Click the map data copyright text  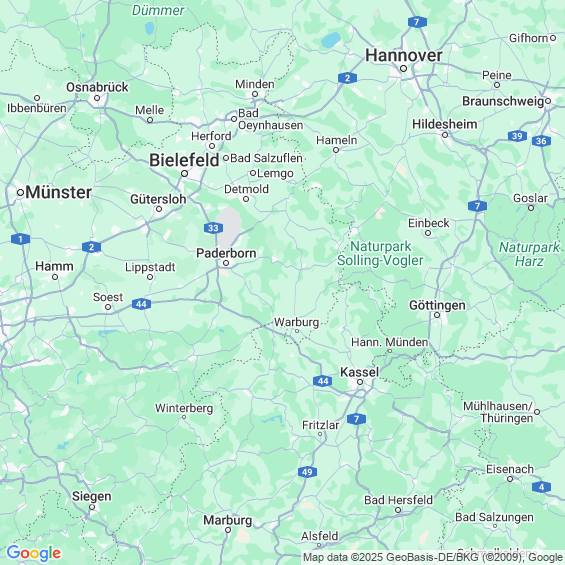click(x=433, y=557)
